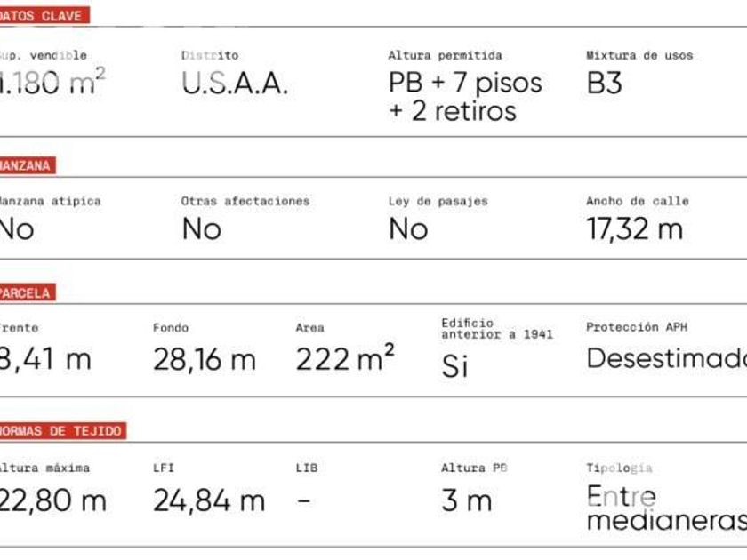Click the Area 222 m² value
Image resolution: width=747 pixels, height=560 pixels.
[345, 357]
